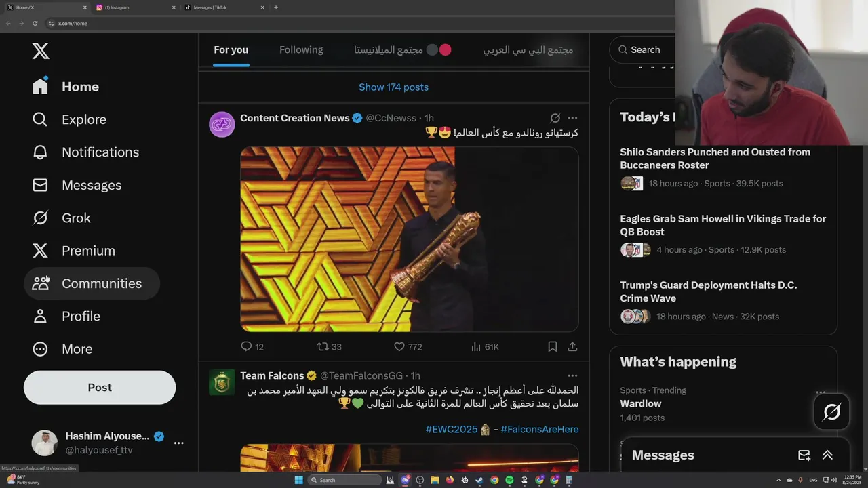Switch to the Following tab
This screenshot has width=868, height=488.
click(x=301, y=50)
